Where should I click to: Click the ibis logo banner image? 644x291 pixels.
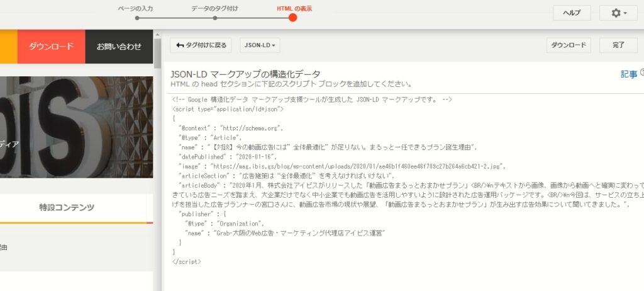click(76, 127)
